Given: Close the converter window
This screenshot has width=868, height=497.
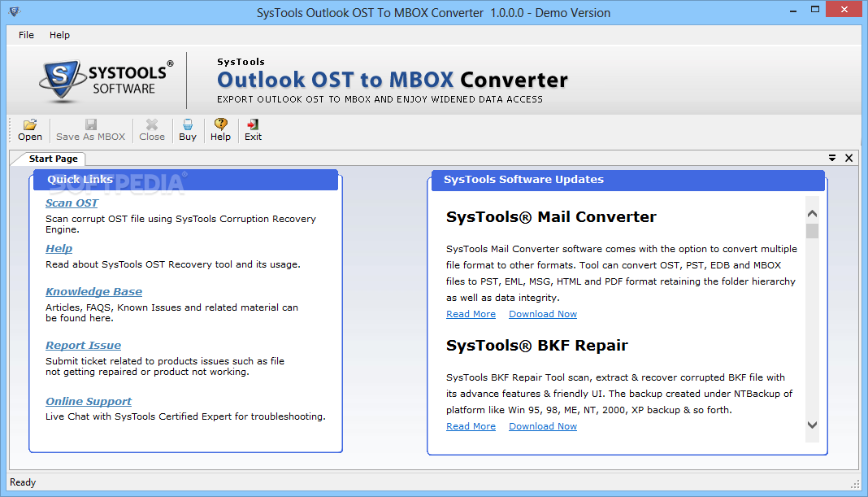Looking at the screenshot, I should pyautogui.click(x=844, y=10).
